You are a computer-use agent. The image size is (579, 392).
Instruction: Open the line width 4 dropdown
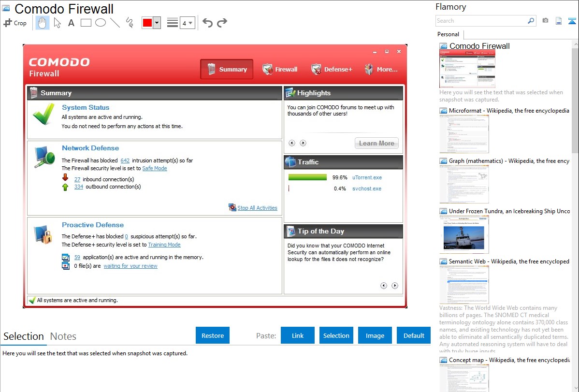[187, 23]
